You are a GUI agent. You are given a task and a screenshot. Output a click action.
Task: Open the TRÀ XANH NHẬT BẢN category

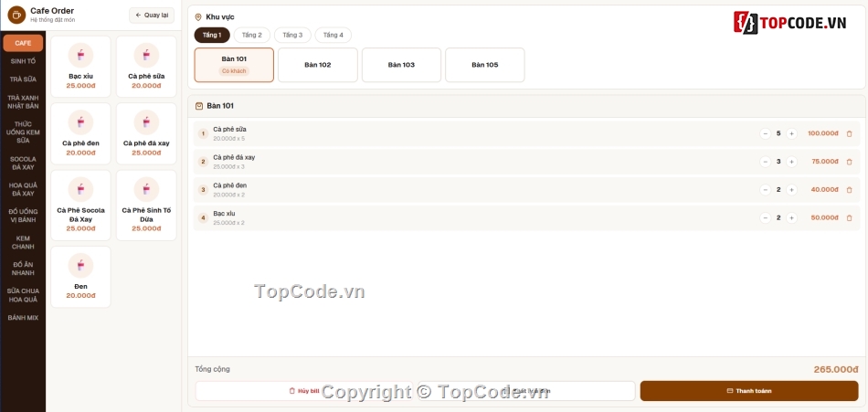point(23,102)
